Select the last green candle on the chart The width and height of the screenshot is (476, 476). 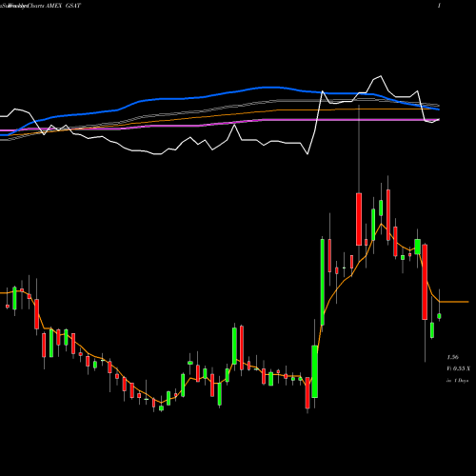click(x=439, y=316)
